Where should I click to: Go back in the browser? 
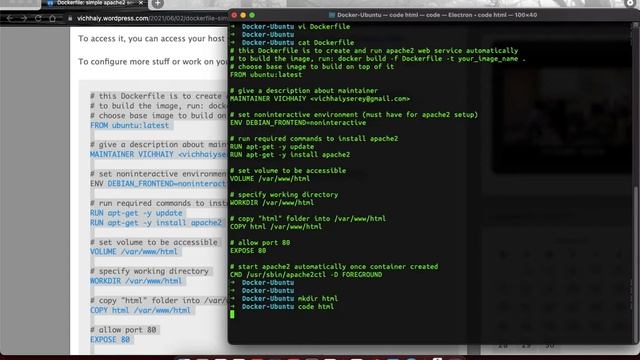10,18
